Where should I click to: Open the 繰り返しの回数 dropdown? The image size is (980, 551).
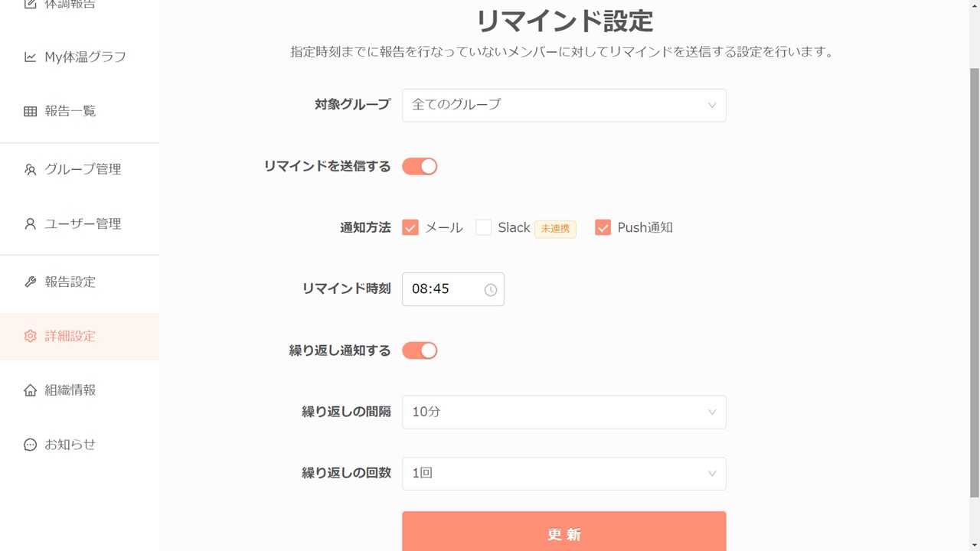563,474
